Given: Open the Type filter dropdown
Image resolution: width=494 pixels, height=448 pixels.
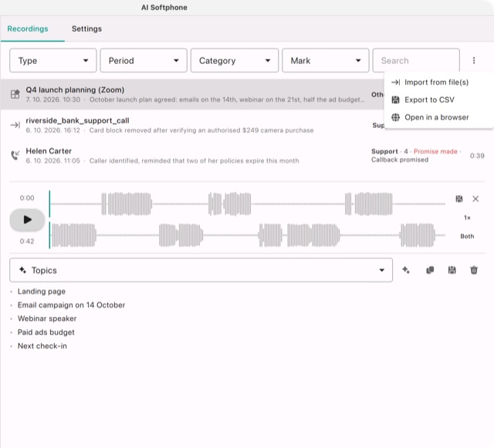Looking at the screenshot, I should (x=53, y=60).
